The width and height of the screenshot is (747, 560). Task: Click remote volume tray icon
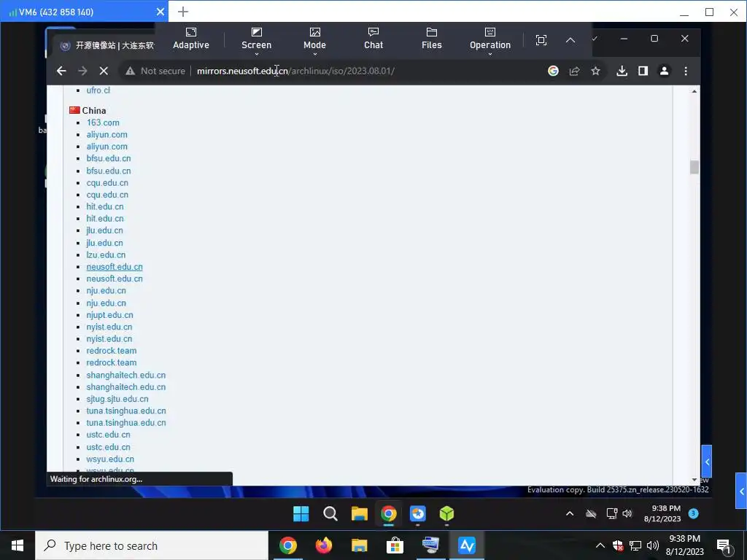point(627,513)
